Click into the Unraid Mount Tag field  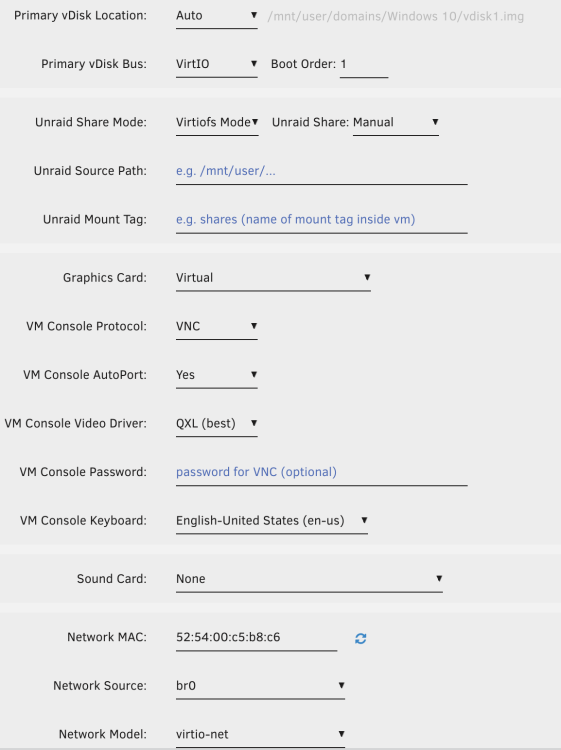tap(321, 220)
